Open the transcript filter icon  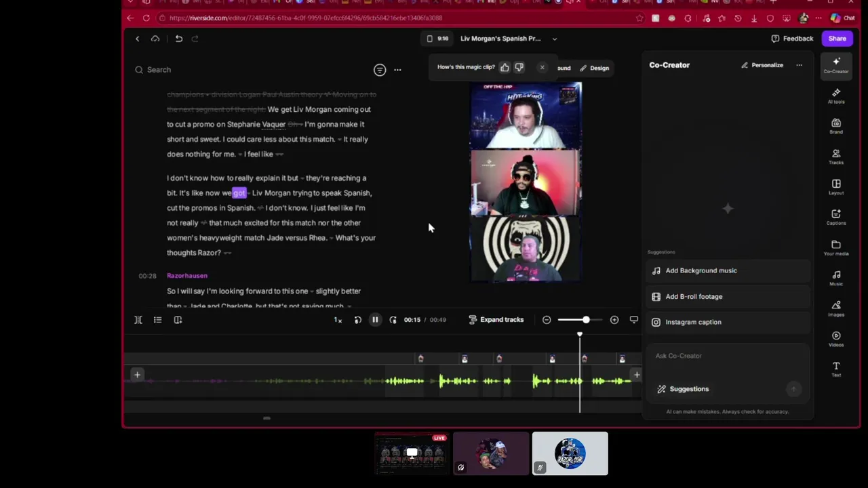coord(380,70)
